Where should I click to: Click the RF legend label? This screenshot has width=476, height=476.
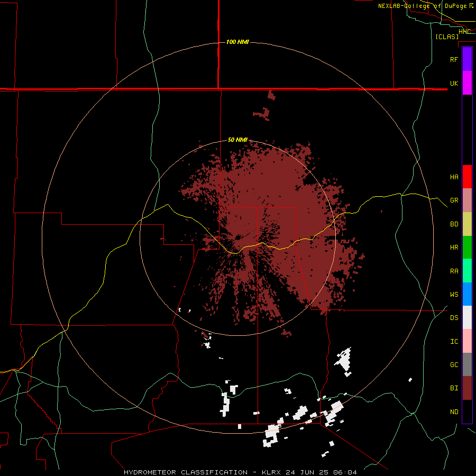pyautogui.click(x=454, y=59)
